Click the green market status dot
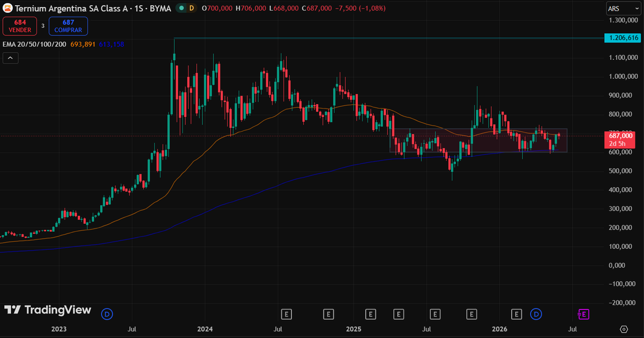 point(182,8)
